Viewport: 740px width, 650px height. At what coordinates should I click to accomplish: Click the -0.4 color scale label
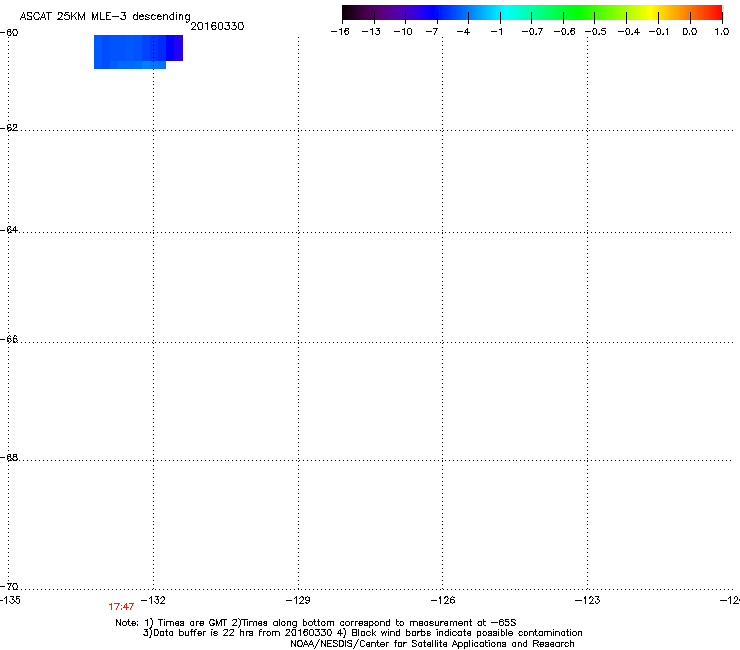[629, 32]
